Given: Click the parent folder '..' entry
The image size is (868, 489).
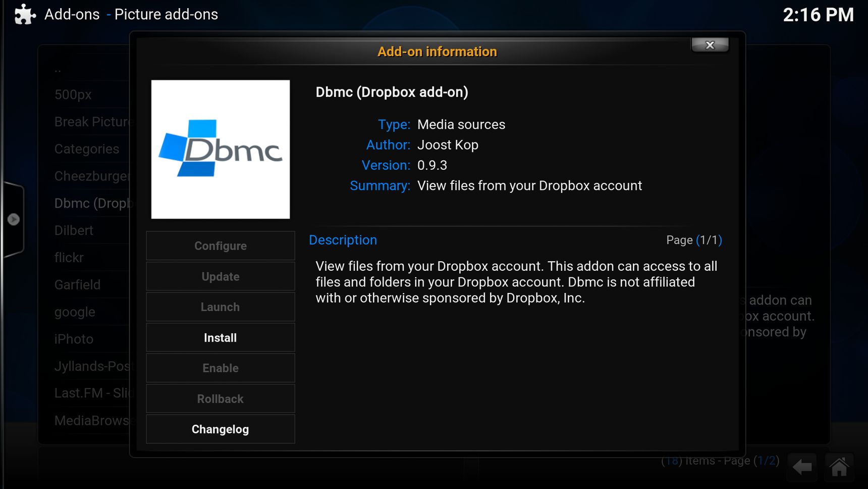Looking at the screenshot, I should pyautogui.click(x=58, y=70).
